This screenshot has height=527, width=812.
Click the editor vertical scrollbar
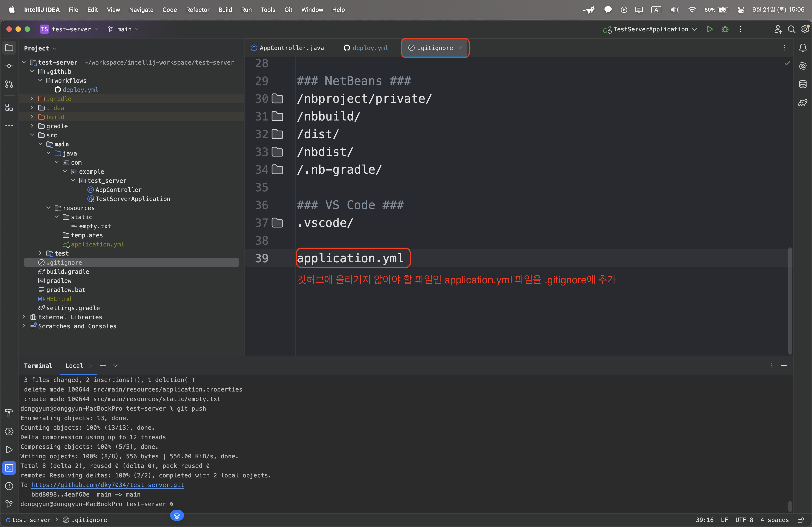click(790, 300)
